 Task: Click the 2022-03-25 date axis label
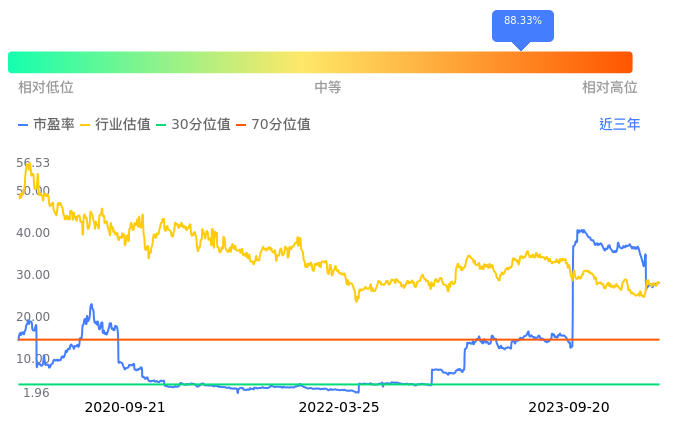(339, 408)
